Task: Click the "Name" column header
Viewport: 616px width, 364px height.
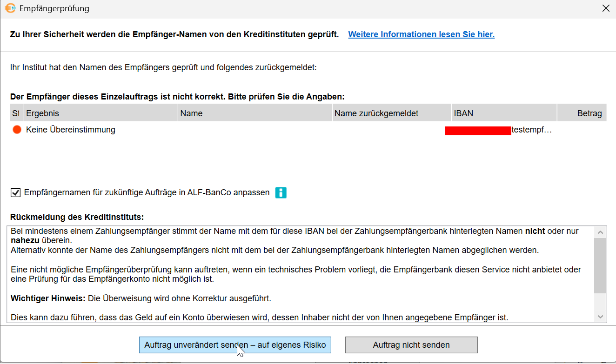Action: pyautogui.click(x=254, y=113)
